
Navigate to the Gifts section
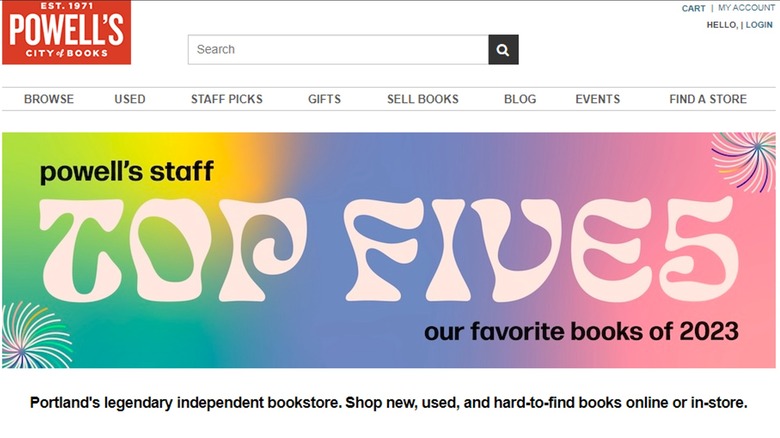click(x=324, y=99)
